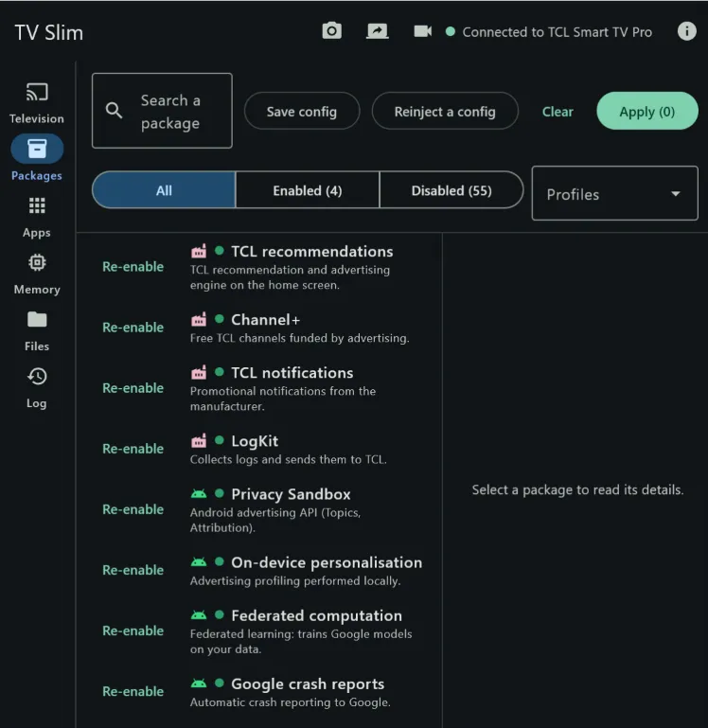Click the factory icon beside TCL notifications
Image resolution: width=708 pixels, height=728 pixels.
coord(199,372)
